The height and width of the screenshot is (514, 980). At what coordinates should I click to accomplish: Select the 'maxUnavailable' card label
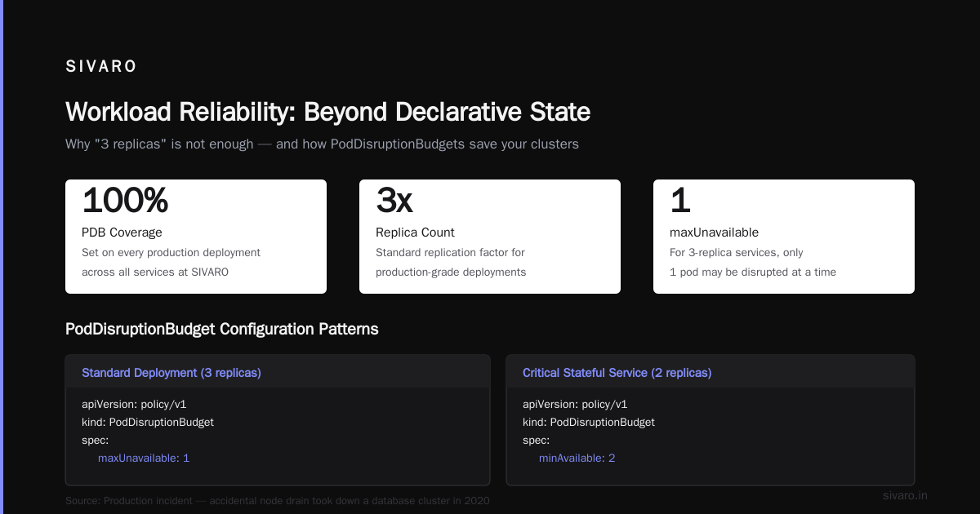(x=714, y=233)
